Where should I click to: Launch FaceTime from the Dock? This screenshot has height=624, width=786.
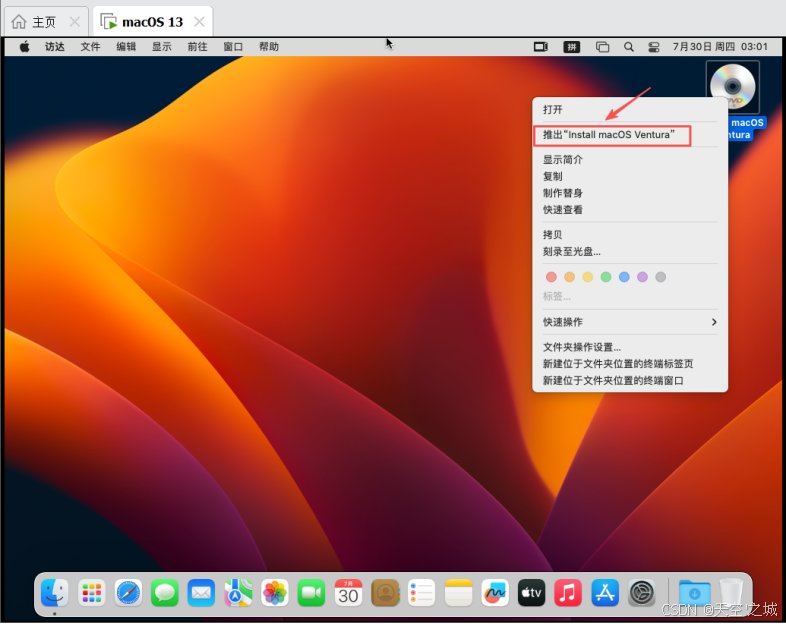point(311,593)
